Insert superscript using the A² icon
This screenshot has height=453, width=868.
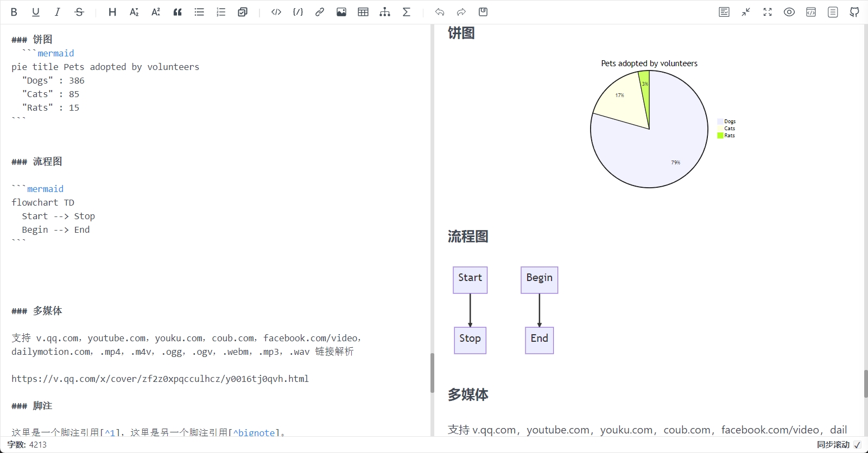156,12
